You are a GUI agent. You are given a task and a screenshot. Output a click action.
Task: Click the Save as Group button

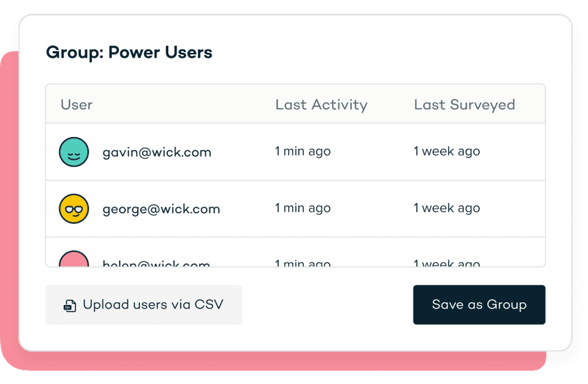click(x=479, y=305)
